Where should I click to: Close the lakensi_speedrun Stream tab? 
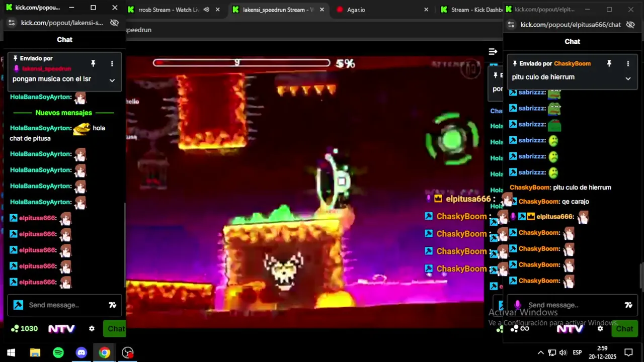[x=322, y=10]
